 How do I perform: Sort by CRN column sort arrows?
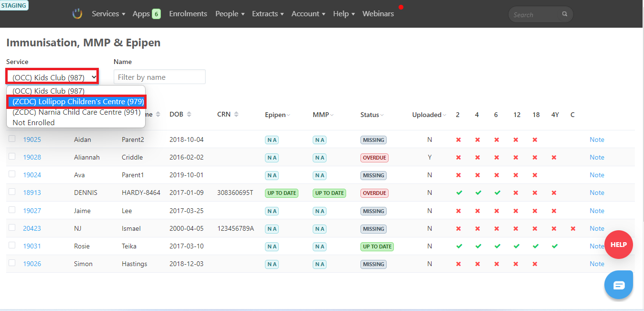[x=236, y=115]
